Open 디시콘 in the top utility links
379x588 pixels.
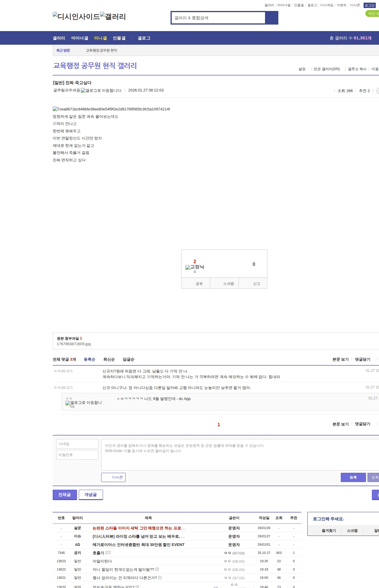pyautogui.click(x=355, y=5)
